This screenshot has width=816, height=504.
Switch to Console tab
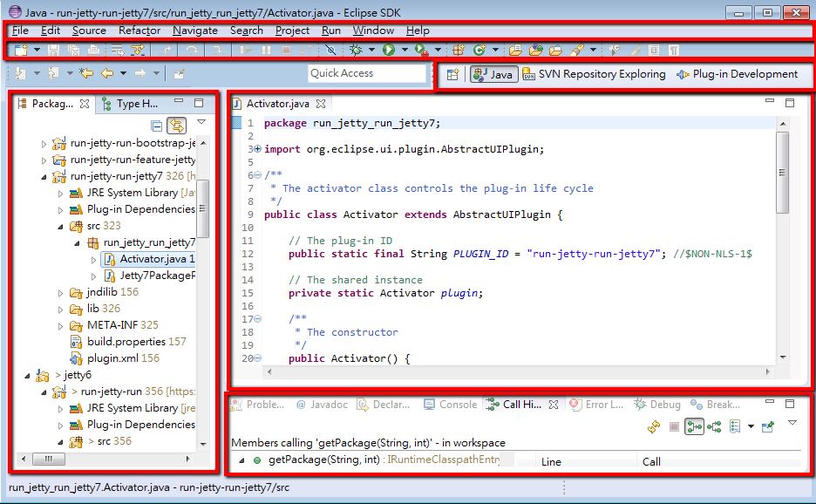click(x=451, y=405)
